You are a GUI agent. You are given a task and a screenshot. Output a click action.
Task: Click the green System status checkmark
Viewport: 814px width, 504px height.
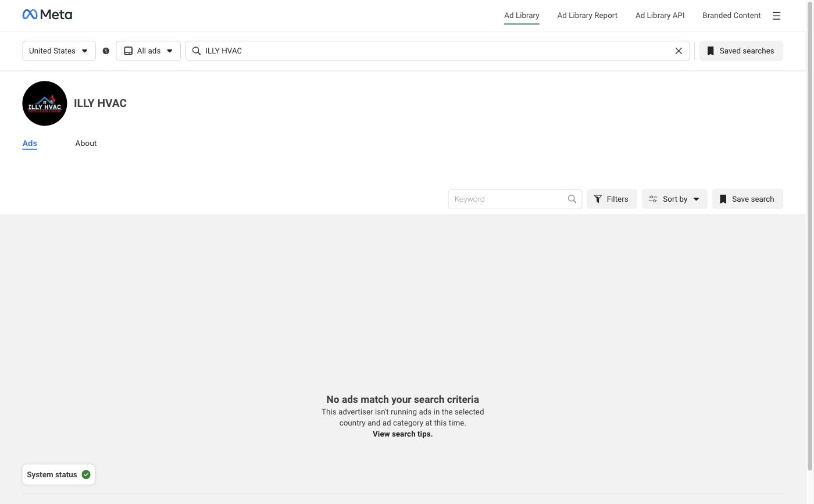(86, 475)
